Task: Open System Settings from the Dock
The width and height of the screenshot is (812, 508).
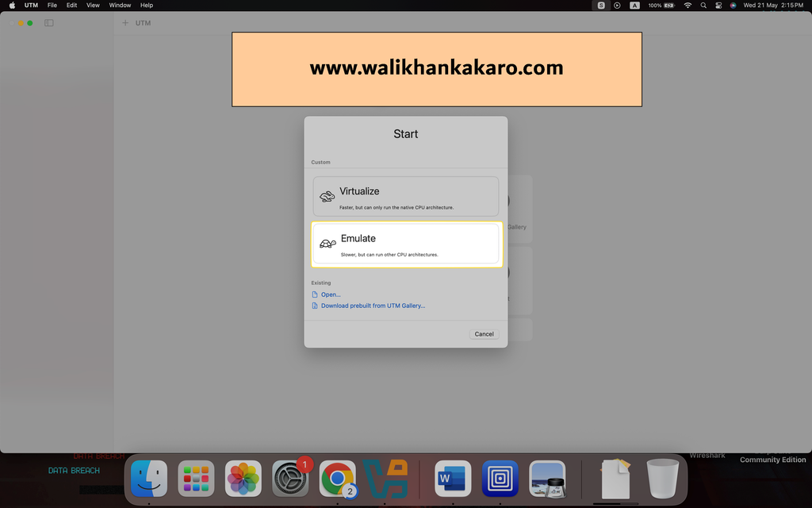Action: pos(290,479)
